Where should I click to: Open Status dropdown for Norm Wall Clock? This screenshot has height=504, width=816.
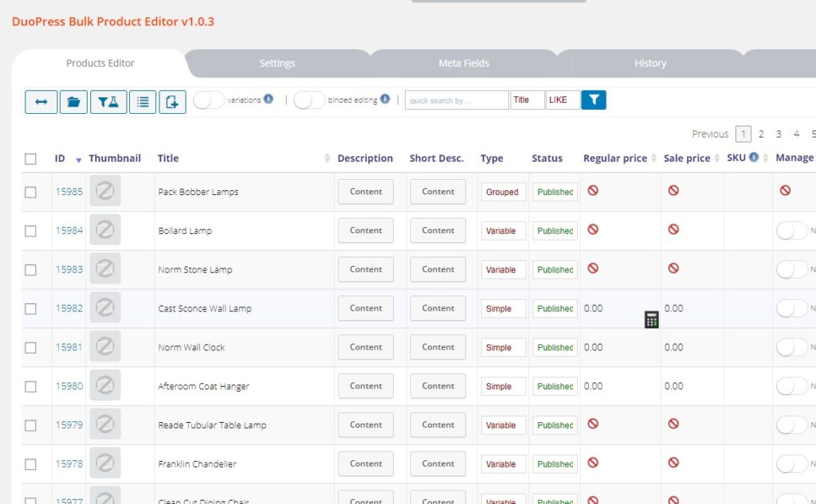click(555, 347)
